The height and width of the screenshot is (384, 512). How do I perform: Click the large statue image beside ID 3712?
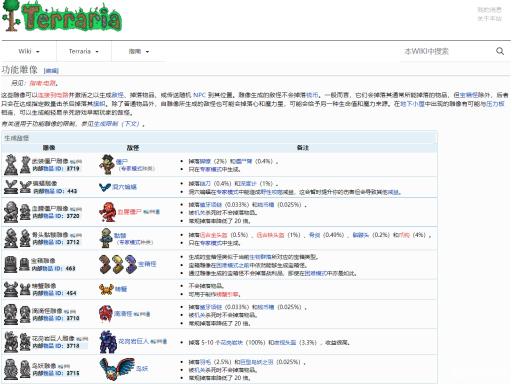click(11, 238)
